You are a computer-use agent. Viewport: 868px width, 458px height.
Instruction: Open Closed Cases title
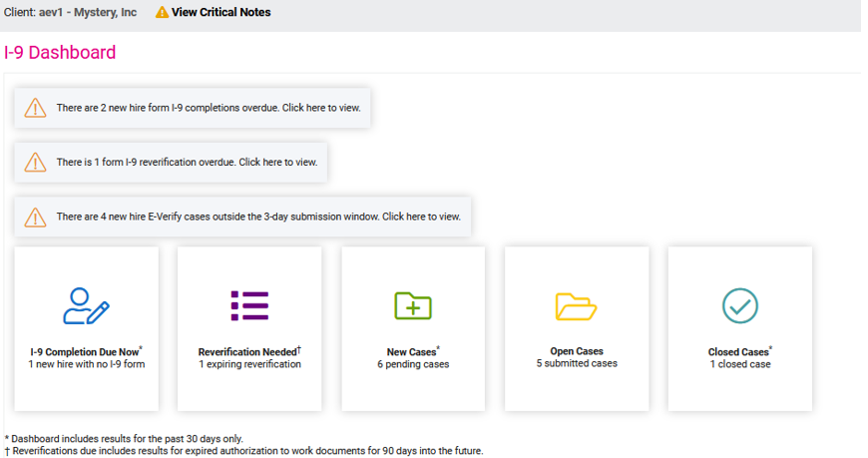coord(740,351)
